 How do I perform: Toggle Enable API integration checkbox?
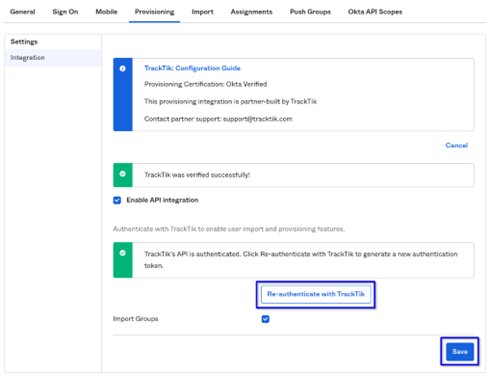[x=117, y=200]
